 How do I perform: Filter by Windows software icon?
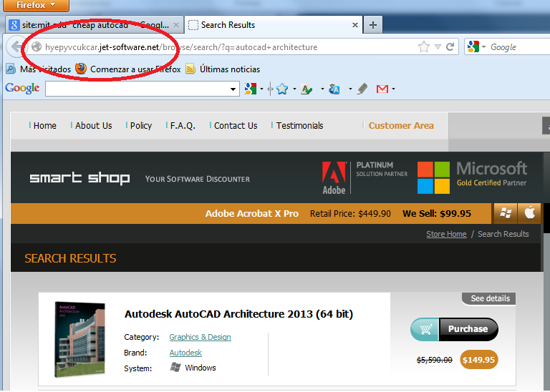505,213
